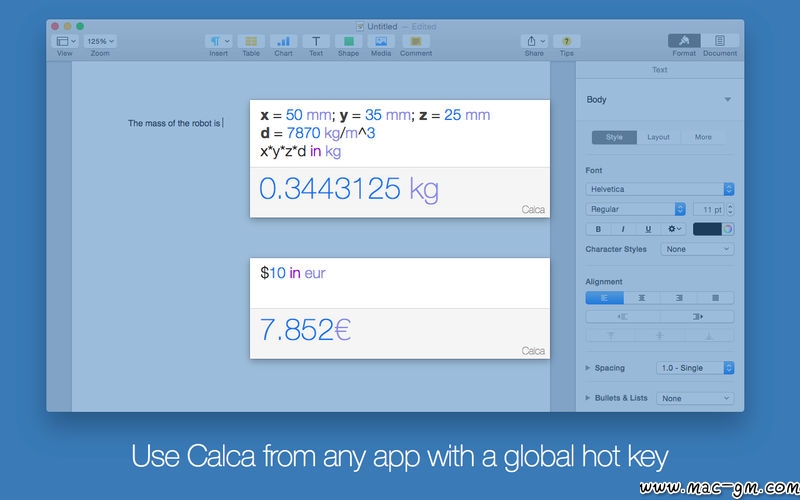
Task: Expand the Spacing section triangle
Action: [588, 368]
